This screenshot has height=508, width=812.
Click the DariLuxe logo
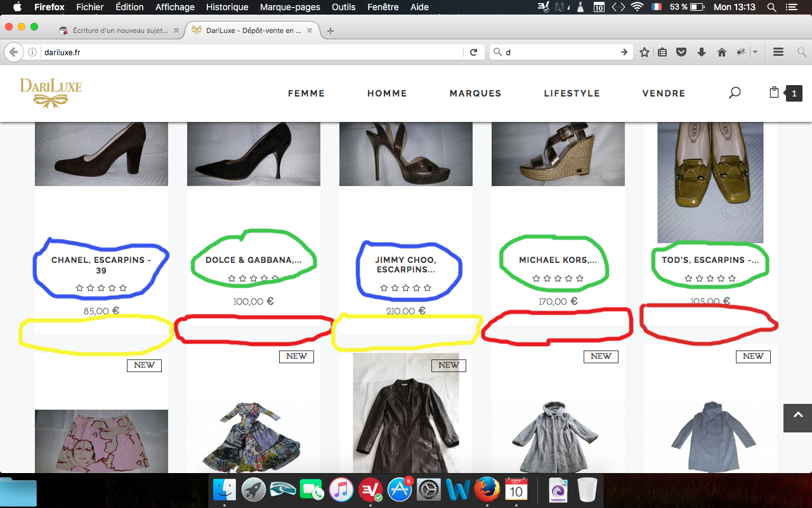pyautogui.click(x=51, y=93)
